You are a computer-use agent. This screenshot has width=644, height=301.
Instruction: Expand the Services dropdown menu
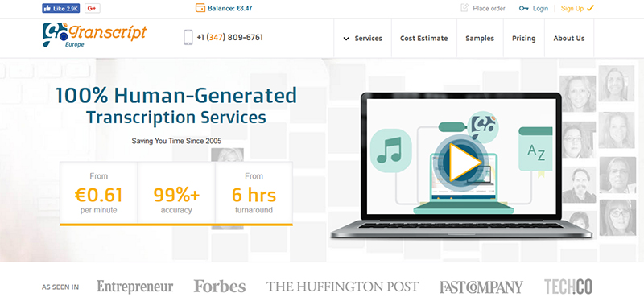pyautogui.click(x=363, y=38)
